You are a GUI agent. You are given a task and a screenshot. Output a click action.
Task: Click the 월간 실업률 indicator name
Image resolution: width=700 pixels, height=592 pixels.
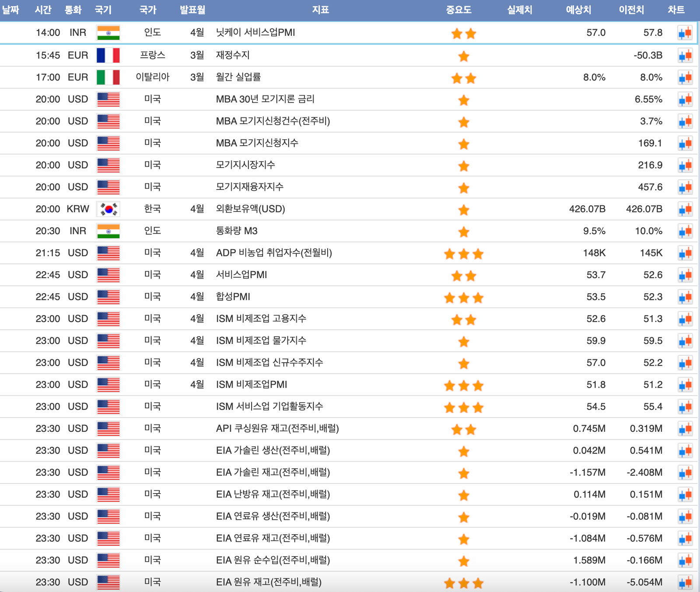238,77
